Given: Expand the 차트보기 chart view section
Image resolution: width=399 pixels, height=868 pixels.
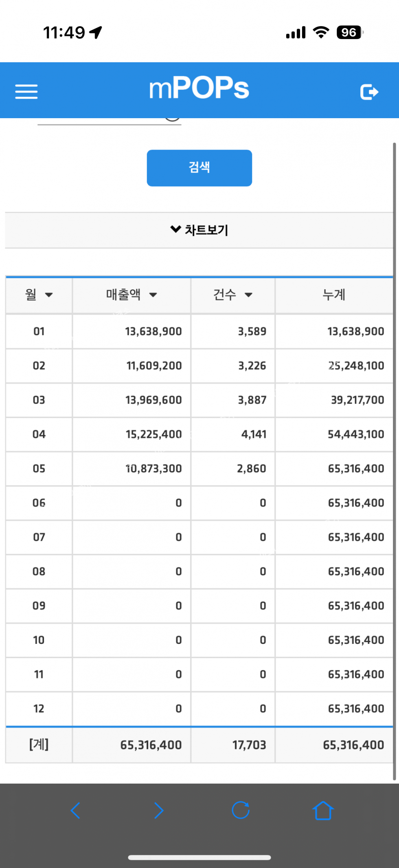Looking at the screenshot, I should (x=199, y=230).
